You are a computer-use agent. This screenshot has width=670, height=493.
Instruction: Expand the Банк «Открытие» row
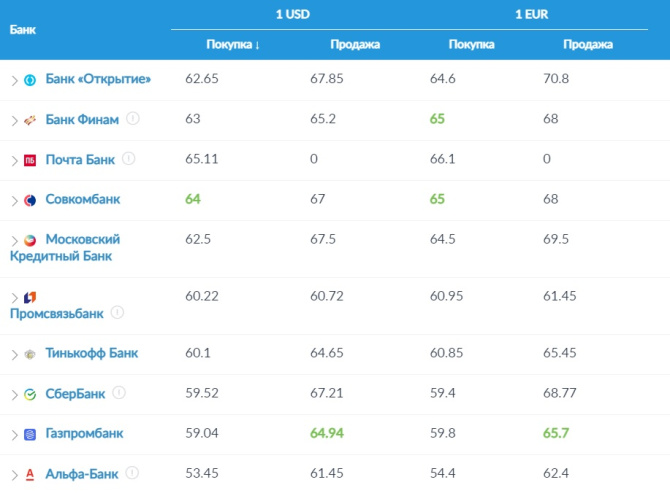[14, 80]
